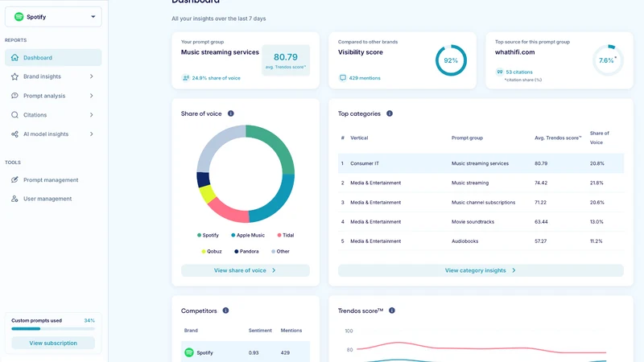Click the Competitors info icon
This screenshot has height=362, width=644.
point(225,311)
